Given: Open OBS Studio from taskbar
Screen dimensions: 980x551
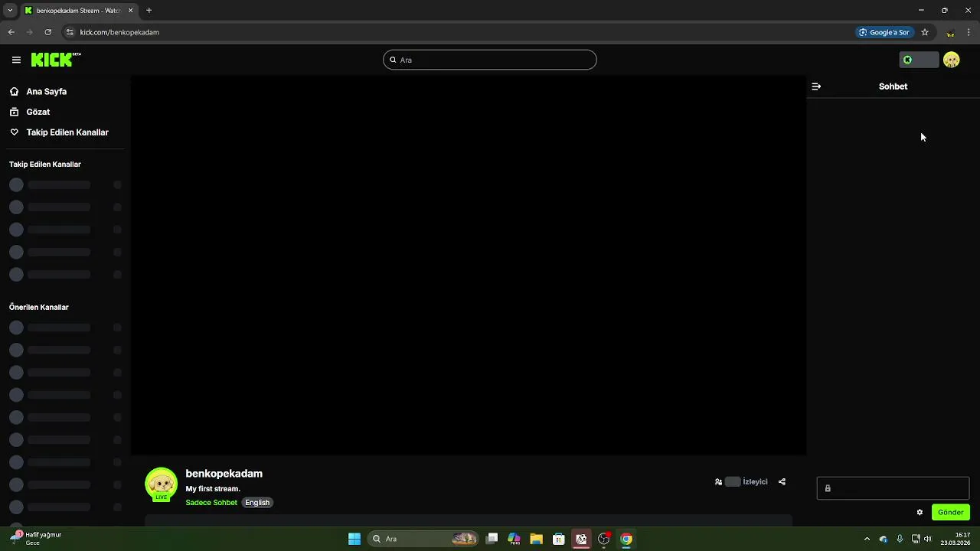Looking at the screenshot, I should (604, 539).
